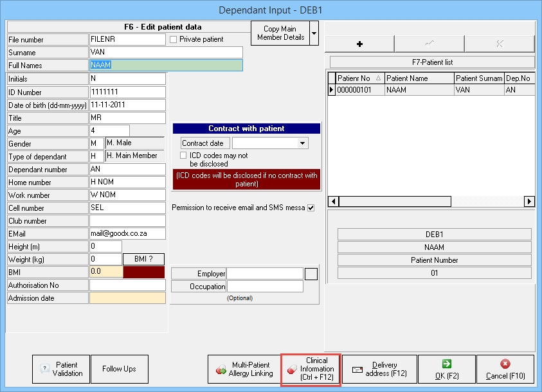The width and height of the screenshot is (542, 392).
Task: Open Copy Main Member Details dropdown arrow
Action: pos(314,32)
